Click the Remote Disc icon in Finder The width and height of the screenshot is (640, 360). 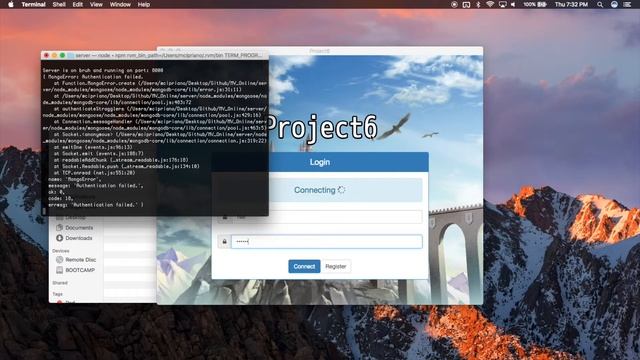point(60,260)
